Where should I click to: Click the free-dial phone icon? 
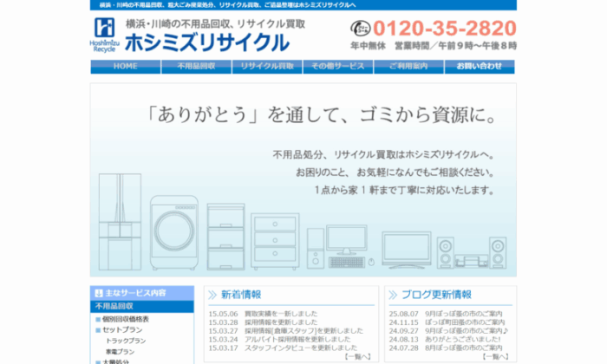pos(361,29)
